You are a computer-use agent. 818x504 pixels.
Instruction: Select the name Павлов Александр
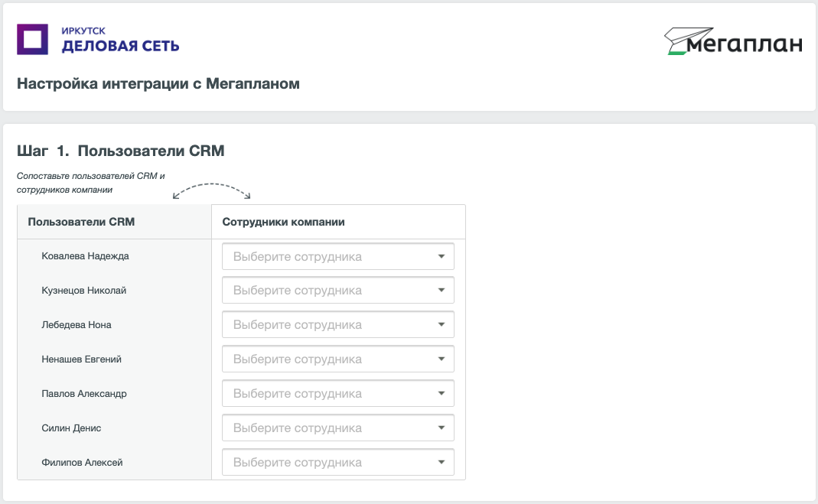coord(84,394)
